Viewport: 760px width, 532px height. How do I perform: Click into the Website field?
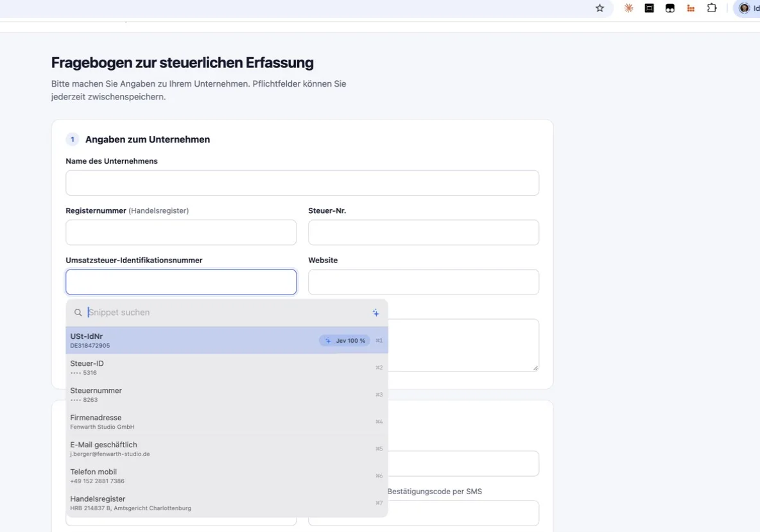click(424, 282)
